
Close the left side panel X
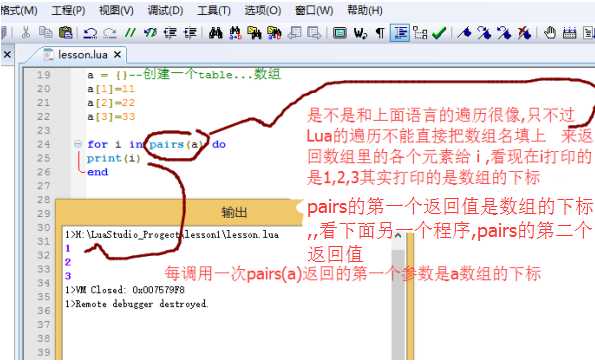coord(7,55)
